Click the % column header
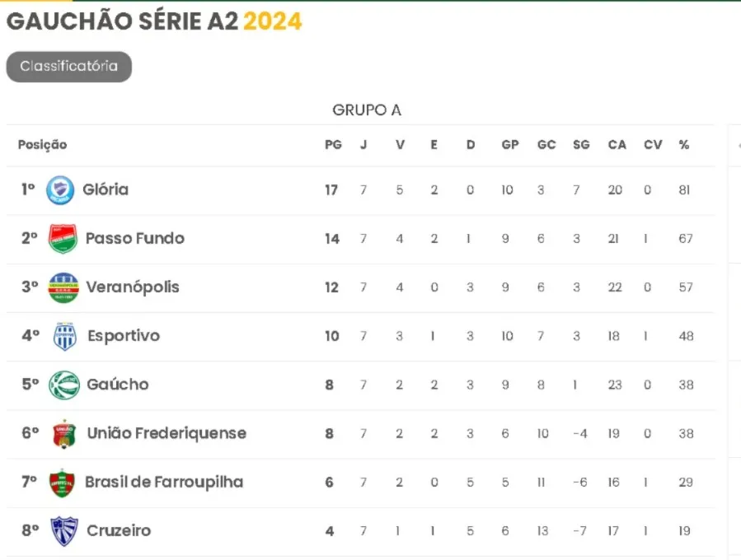741x560 pixels. click(684, 145)
